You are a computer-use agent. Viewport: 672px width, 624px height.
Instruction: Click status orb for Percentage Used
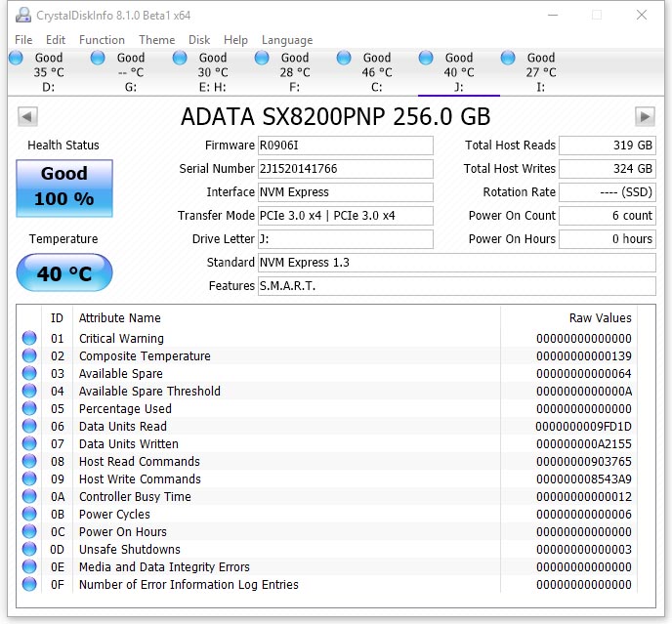point(29,408)
